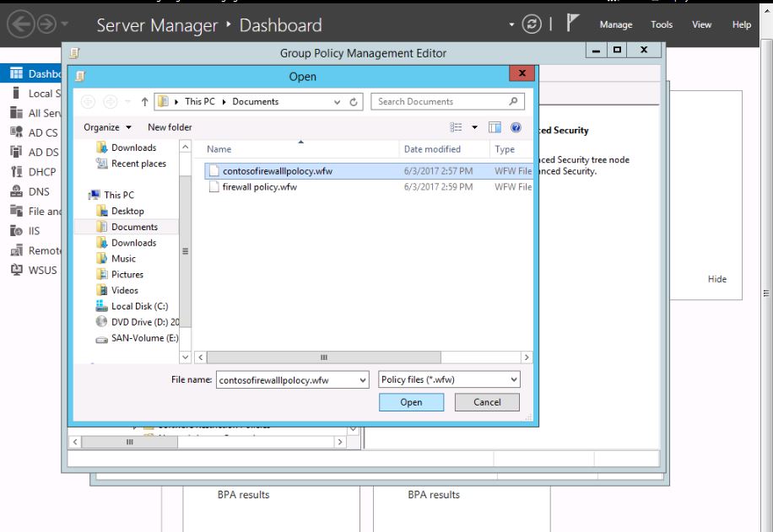
Task: Click the Server Manager back arrow
Action: (21, 24)
